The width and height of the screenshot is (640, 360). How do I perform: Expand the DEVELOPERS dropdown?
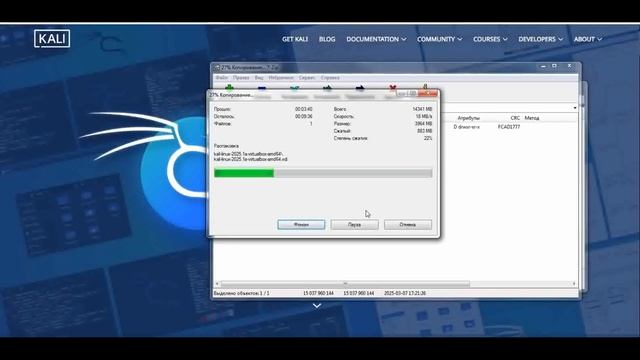point(541,39)
